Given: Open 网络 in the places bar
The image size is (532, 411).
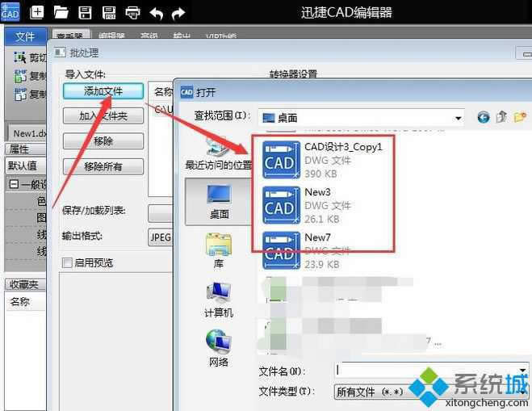Looking at the screenshot, I should tap(219, 348).
